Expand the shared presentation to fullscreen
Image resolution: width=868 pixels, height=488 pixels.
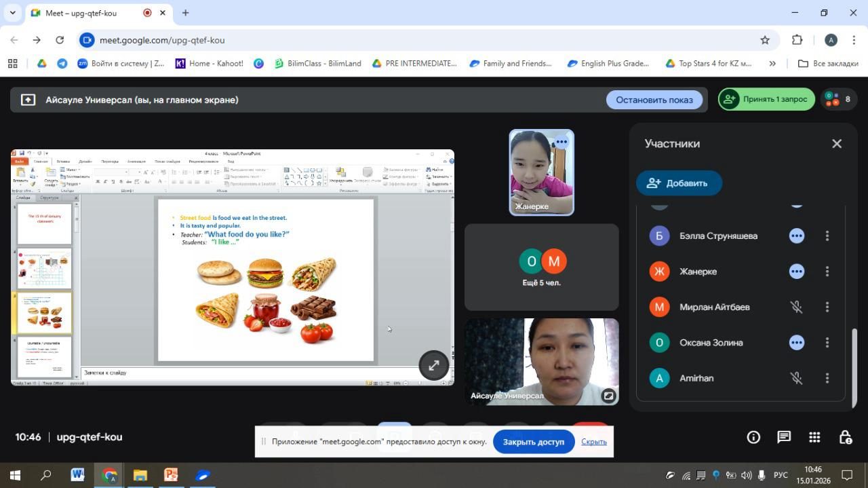[433, 365]
